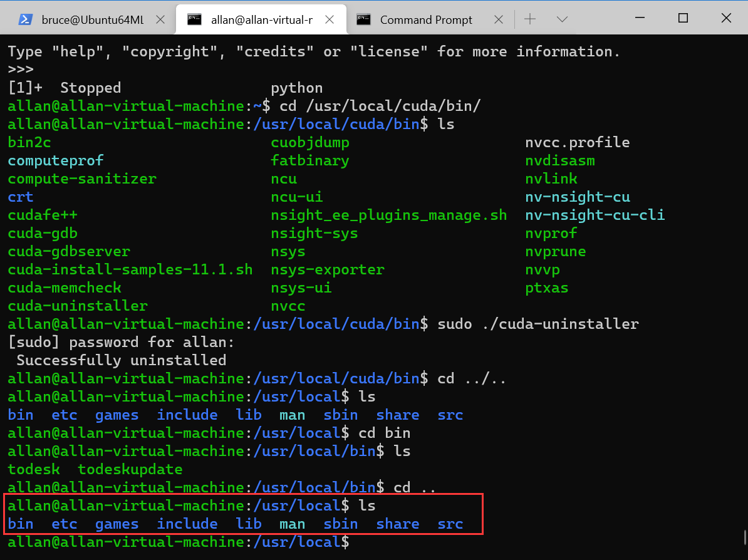
Task: Click the cmd icon on Command Prompt tab
Action: coord(363,19)
